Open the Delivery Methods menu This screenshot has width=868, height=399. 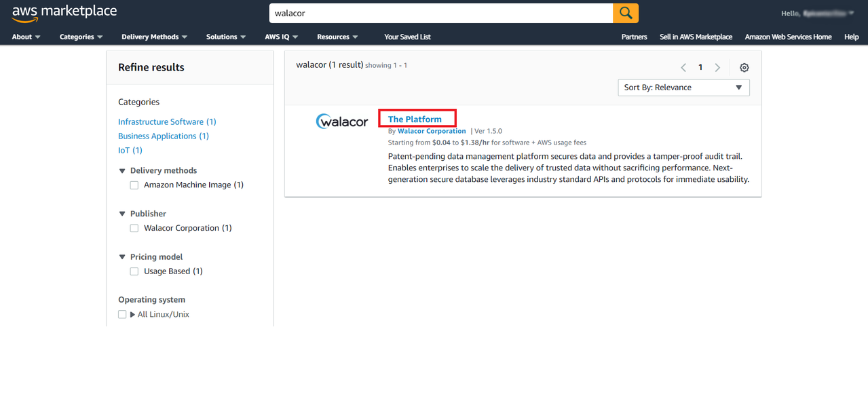point(154,37)
